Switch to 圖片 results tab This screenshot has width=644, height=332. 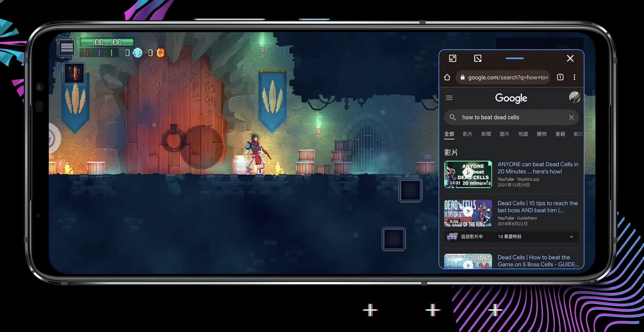504,134
